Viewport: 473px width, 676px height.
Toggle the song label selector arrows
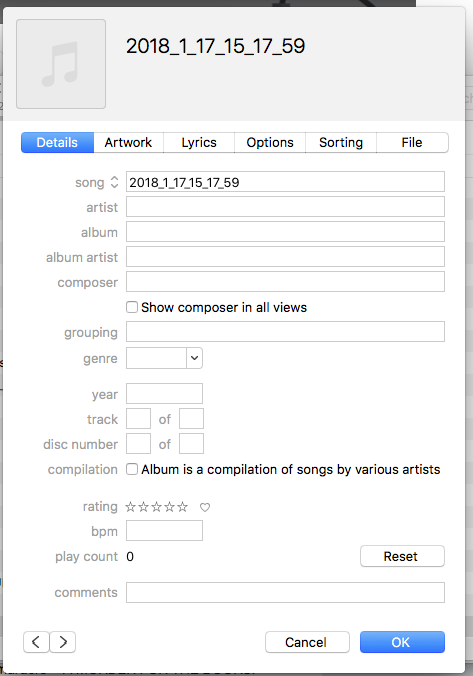pos(114,182)
